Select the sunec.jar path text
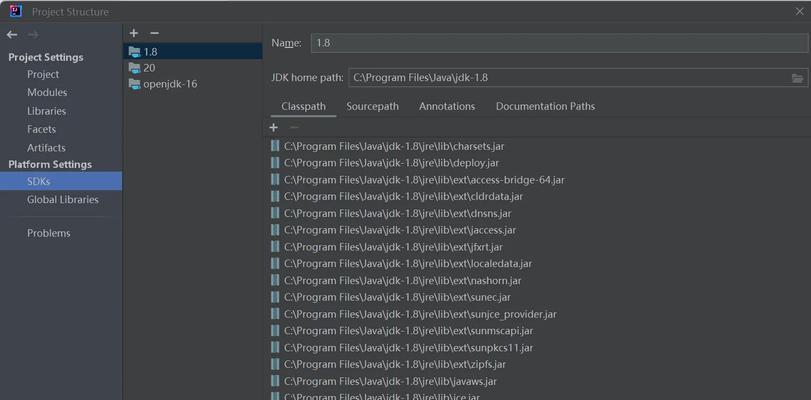The width and height of the screenshot is (811, 400). point(397,297)
